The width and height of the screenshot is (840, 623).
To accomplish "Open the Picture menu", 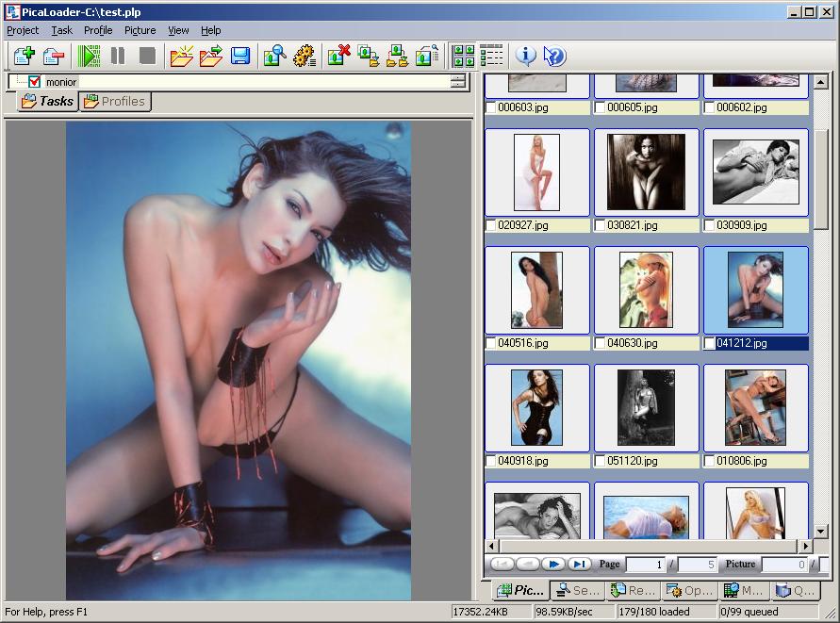I will tap(140, 30).
